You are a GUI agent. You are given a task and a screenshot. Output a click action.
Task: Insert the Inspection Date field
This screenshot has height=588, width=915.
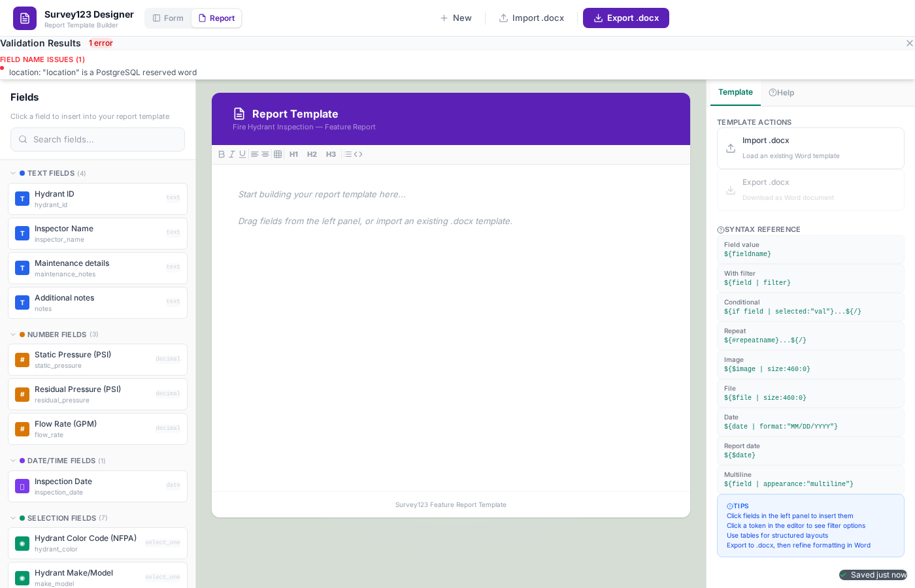[x=97, y=486]
